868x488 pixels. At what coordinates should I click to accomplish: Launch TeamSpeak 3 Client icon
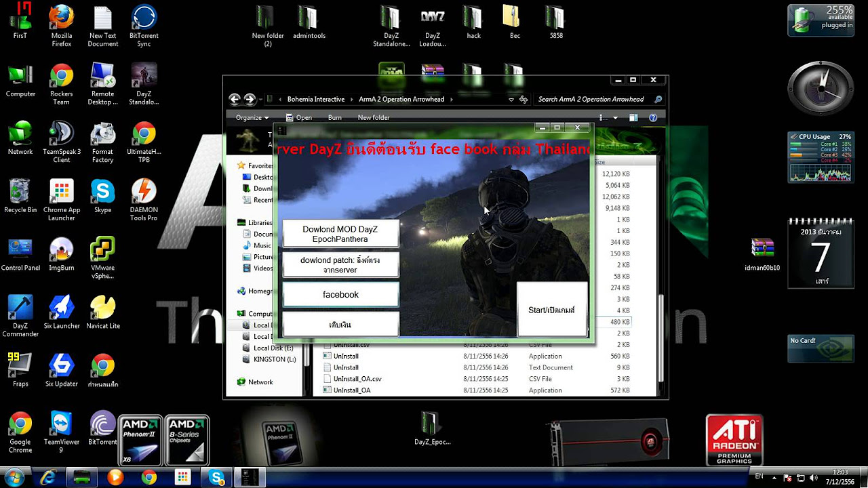point(61,142)
